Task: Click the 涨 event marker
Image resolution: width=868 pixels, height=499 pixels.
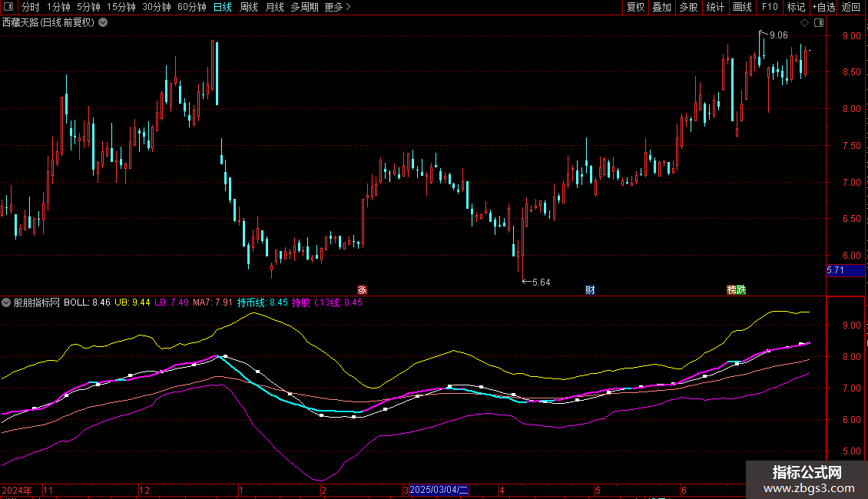Action: (x=362, y=290)
